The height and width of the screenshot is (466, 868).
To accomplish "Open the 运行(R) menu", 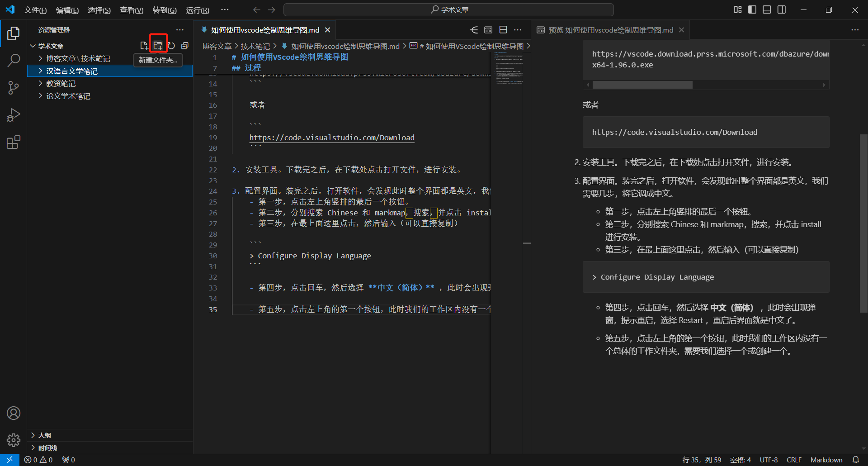I will click(x=198, y=10).
